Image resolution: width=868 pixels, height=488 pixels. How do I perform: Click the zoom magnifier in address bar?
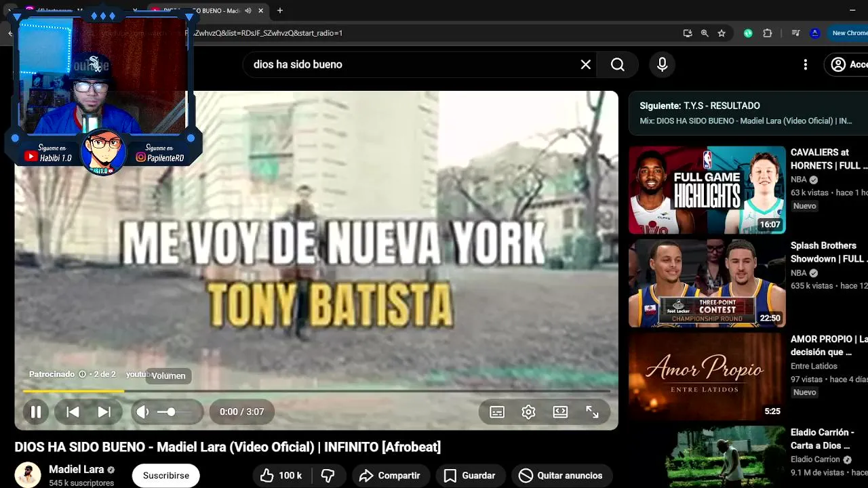point(705,33)
